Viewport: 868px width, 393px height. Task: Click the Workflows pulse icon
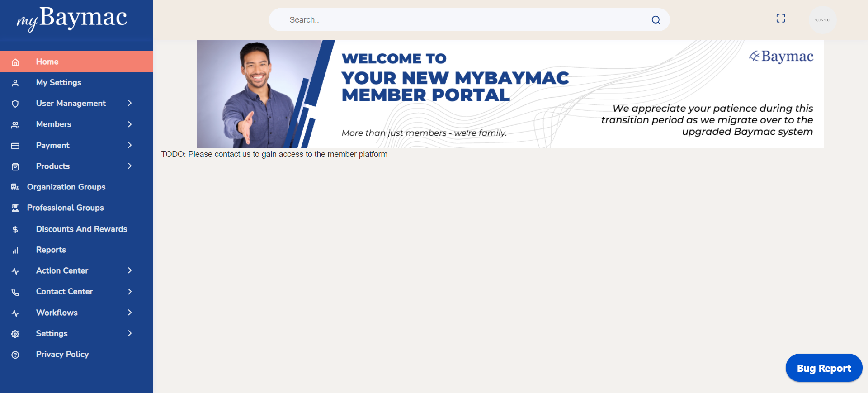tap(15, 313)
